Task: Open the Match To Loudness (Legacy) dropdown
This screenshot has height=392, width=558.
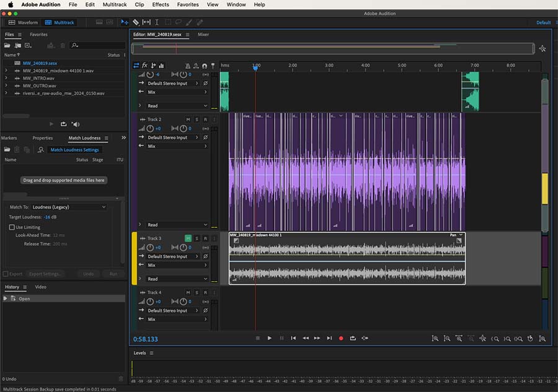Action: (x=69, y=207)
